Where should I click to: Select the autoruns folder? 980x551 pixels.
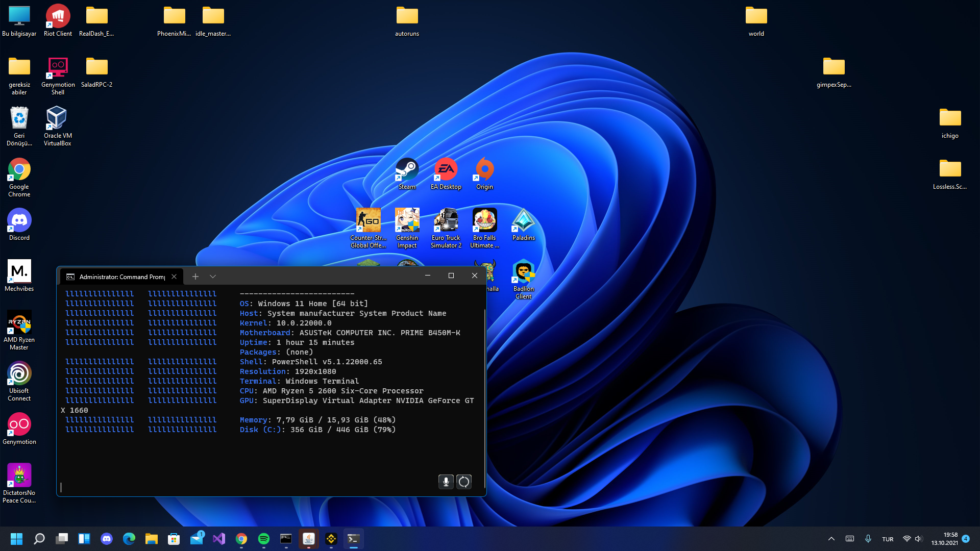tap(407, 20)
